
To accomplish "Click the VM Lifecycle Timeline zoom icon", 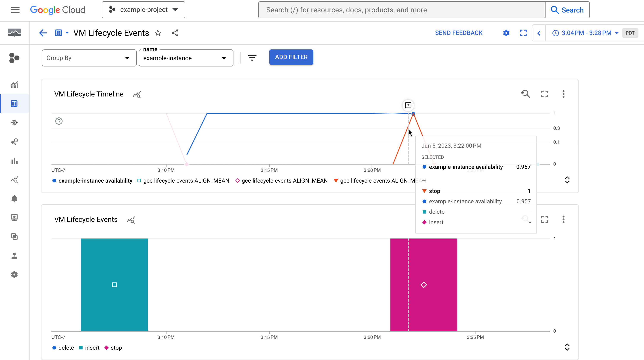I will click(525, 94).
